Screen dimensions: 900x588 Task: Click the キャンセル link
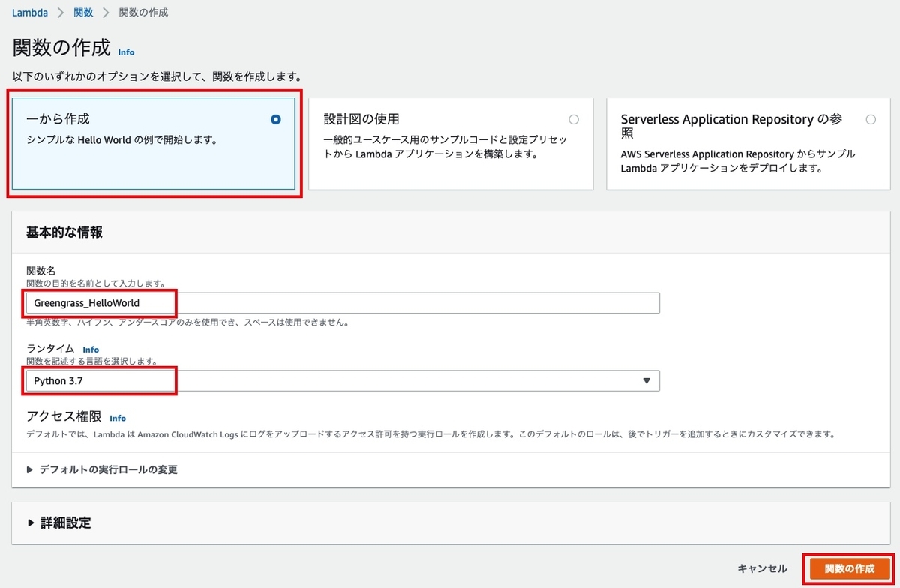coord(762,568)
